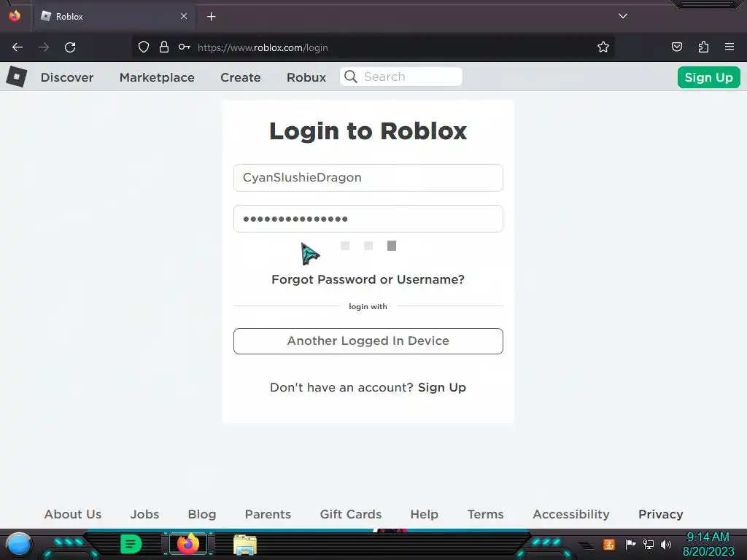Open the browser extensions puzzle icon

click(x=703, y=47)
